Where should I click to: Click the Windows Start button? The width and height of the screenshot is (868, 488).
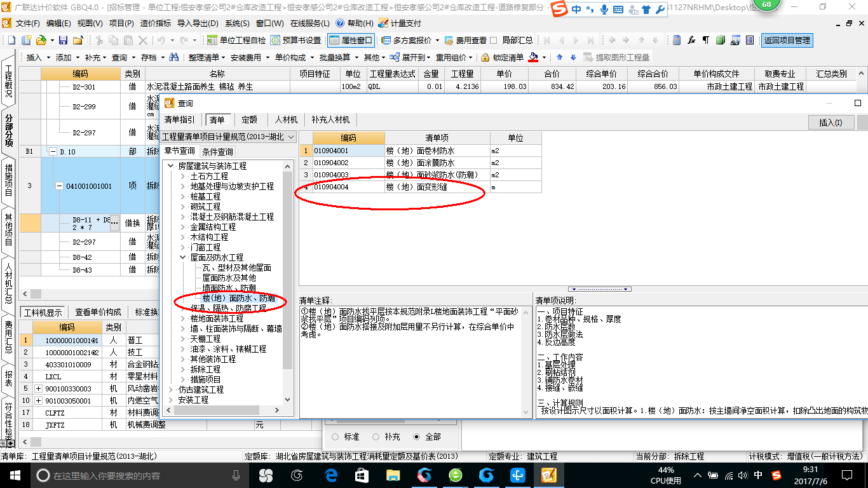15,475
